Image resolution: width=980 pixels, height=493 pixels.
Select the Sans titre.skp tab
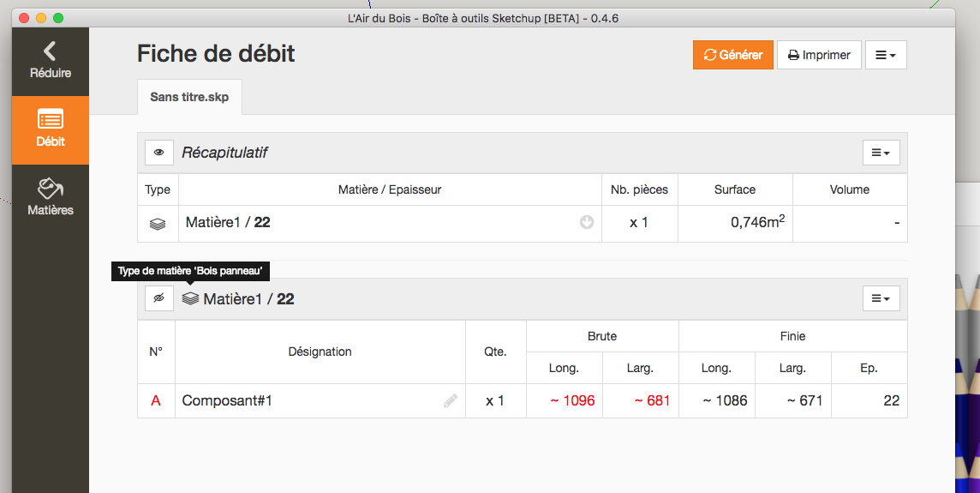(x=189, y=97)
